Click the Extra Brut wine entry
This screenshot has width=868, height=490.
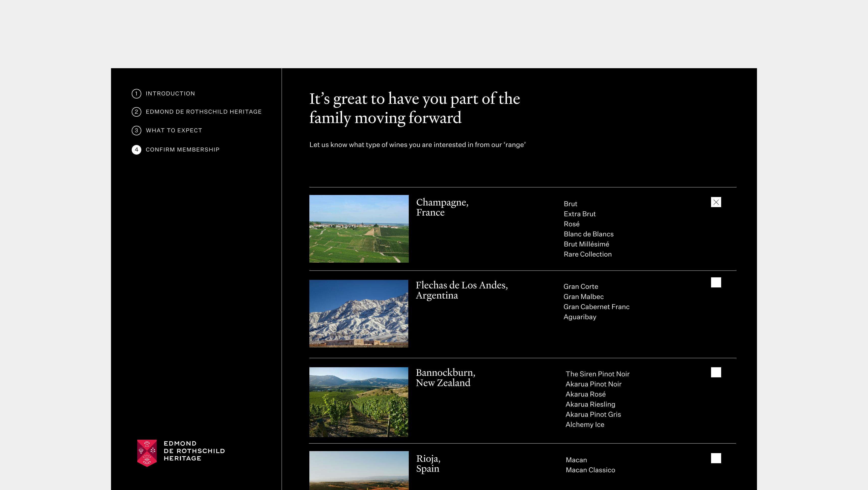click(580, 214)
